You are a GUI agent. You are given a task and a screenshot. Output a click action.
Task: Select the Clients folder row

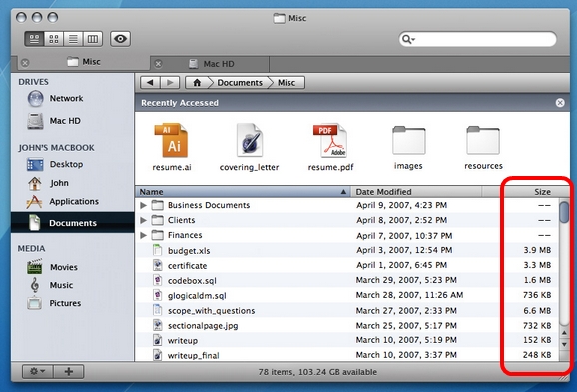pos(347,220)
